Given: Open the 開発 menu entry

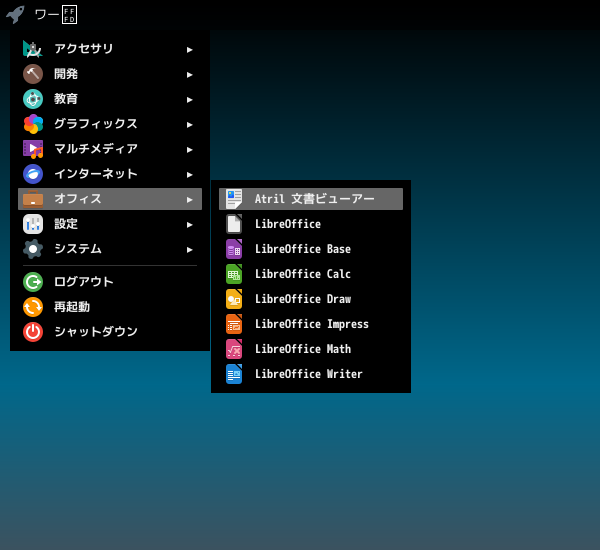Looking at the screenshot, I should click(110, 74).
